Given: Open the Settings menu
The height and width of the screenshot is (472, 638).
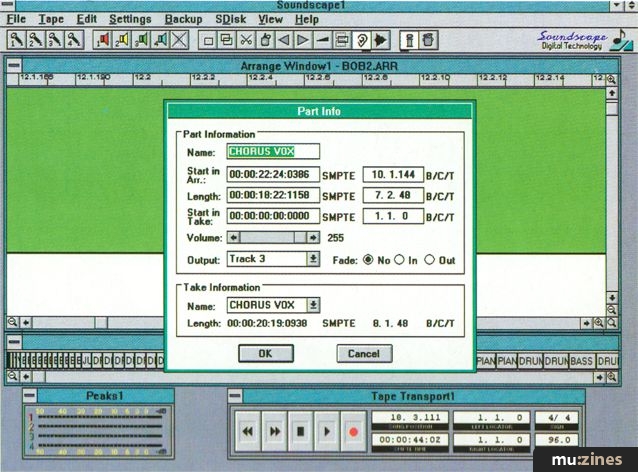Looking at the screenshot, I should tap(130, 19).
